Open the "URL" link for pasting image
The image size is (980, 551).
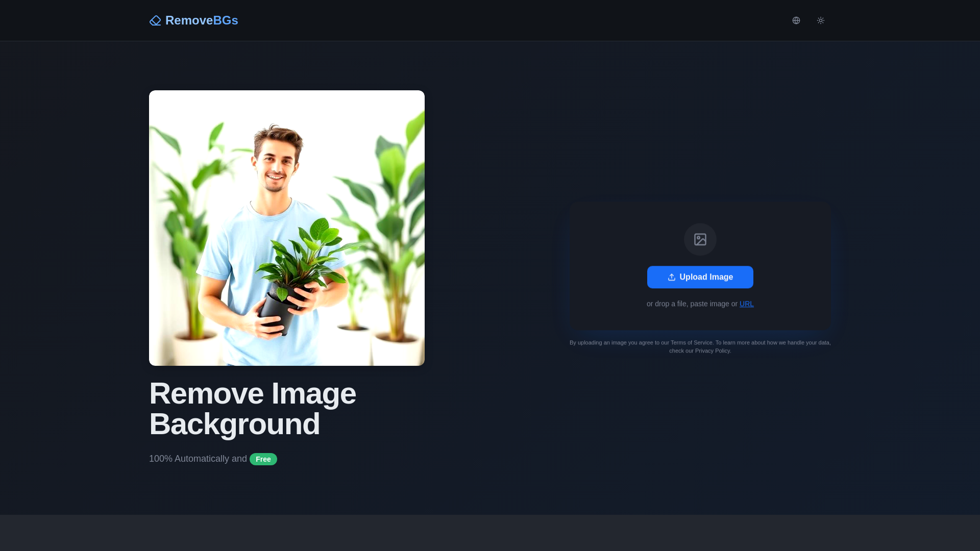(x=746, y=304)
